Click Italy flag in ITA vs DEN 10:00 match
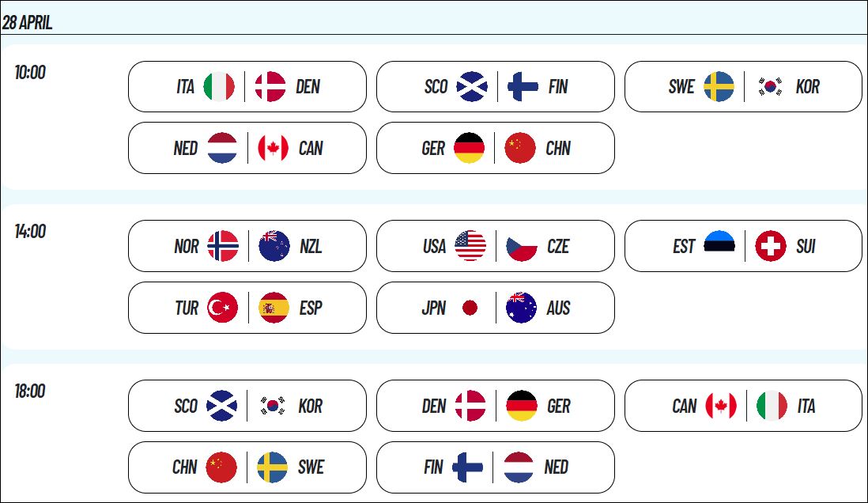Screen dimensions: 868x503 point(219,86)
